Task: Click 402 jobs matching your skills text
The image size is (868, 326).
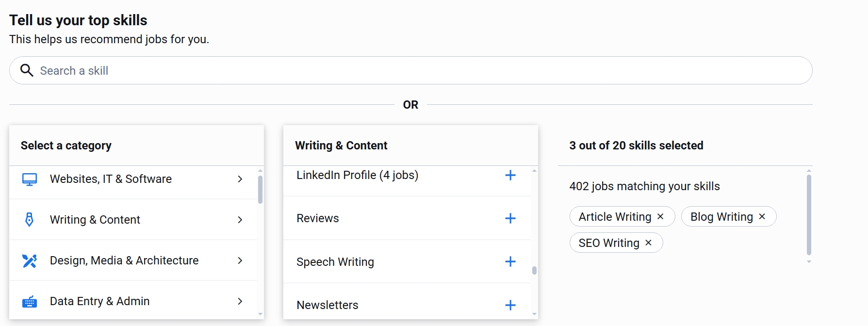Action: [x=644, y=186]
